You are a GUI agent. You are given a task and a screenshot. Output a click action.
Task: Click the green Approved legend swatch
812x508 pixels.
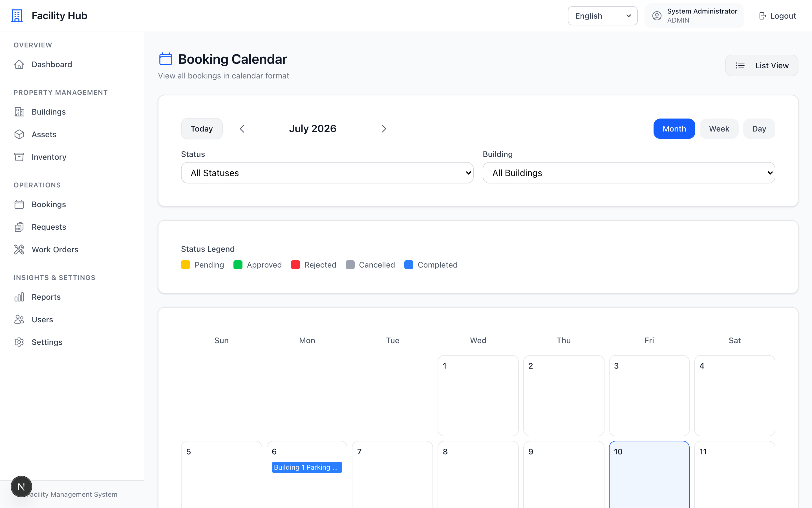[x=238, y=265]
